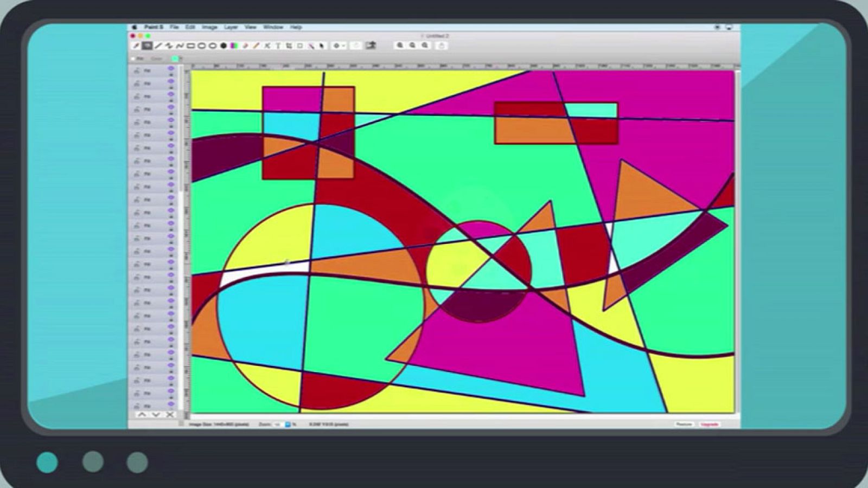
Task: Click the Share/Export icon in the toolbar
Action: tap(373, 46)
